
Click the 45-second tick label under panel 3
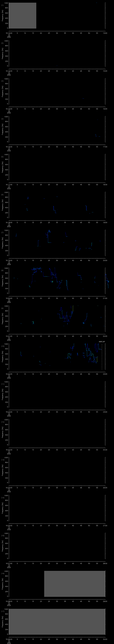(81, 109)
